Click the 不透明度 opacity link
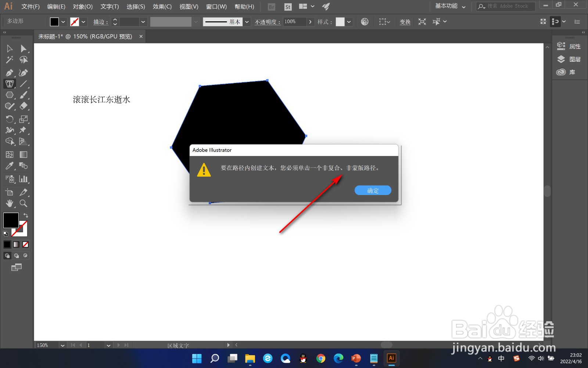Image resolution: width=588 pixels, height=368 pixels. [268, 22]
